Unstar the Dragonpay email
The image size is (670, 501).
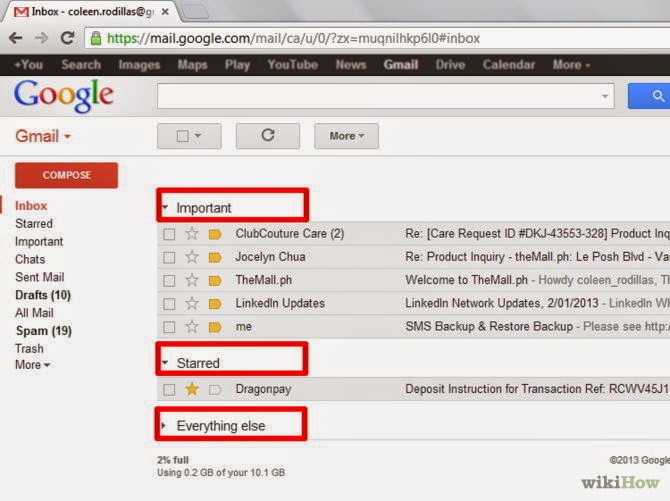tap(192, 389)
